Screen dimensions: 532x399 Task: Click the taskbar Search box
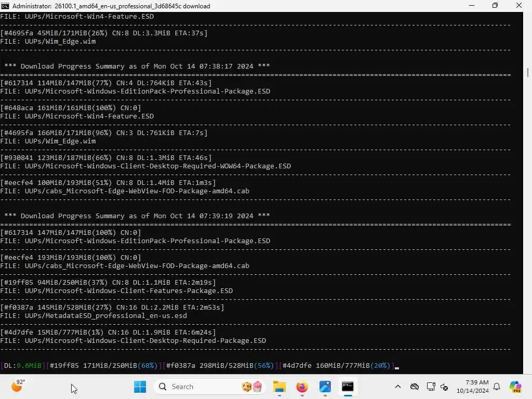click(x=209, y=387)
